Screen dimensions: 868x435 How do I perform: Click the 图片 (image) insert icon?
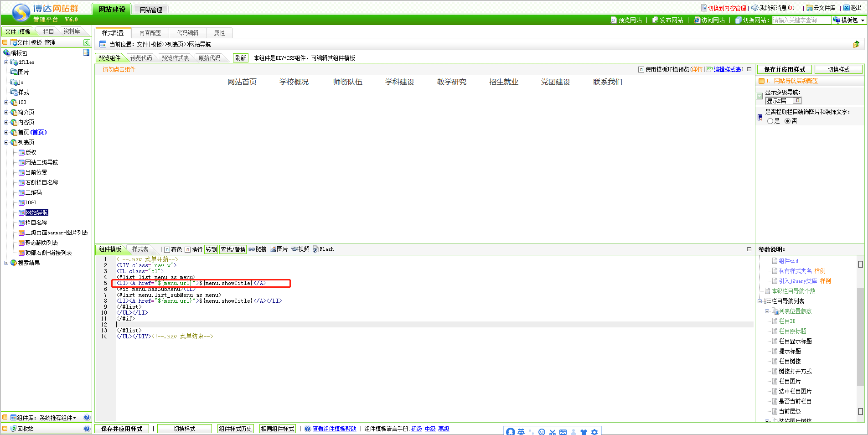[x=273, y=249]
